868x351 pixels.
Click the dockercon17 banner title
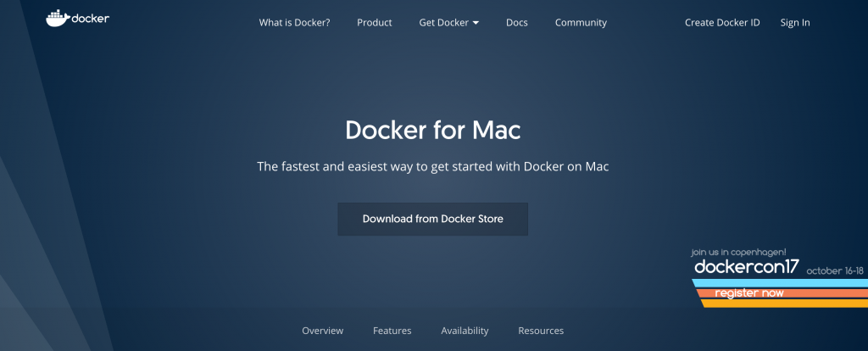[747, 267]
